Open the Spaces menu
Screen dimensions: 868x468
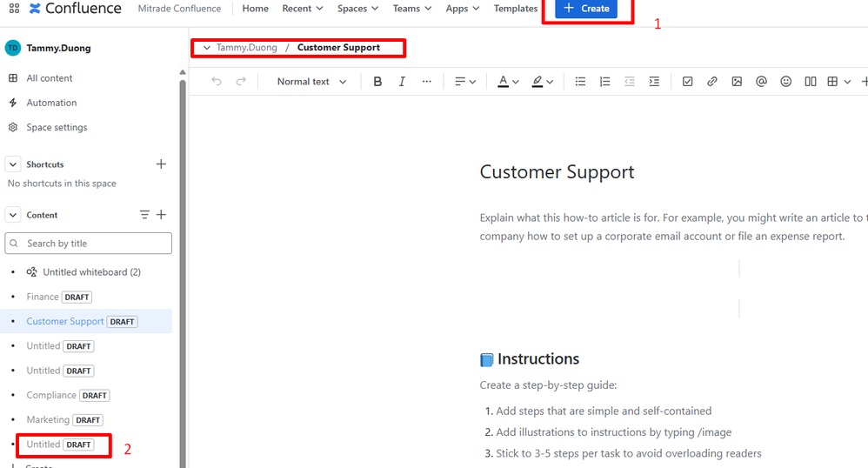tap(357, 9)
